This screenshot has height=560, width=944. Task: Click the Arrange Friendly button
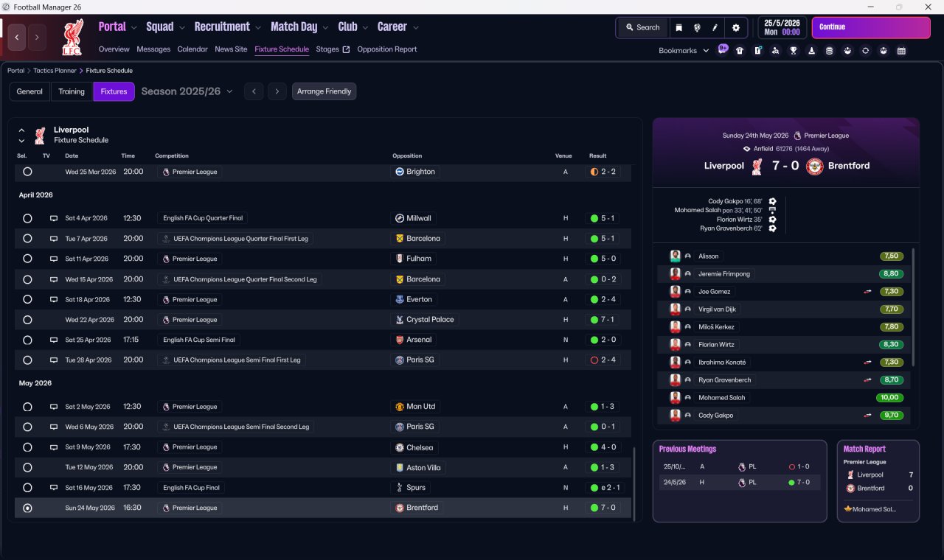coord(324,91)
